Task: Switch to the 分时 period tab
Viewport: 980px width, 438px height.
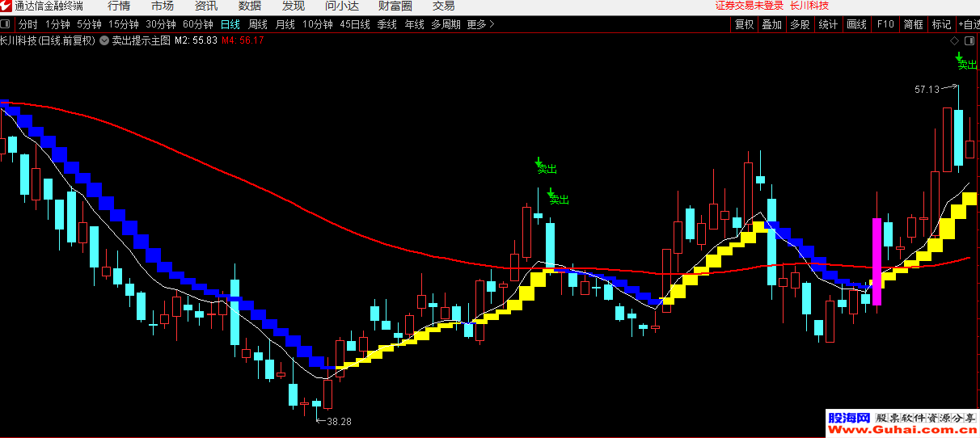Action: click(28, 24)
